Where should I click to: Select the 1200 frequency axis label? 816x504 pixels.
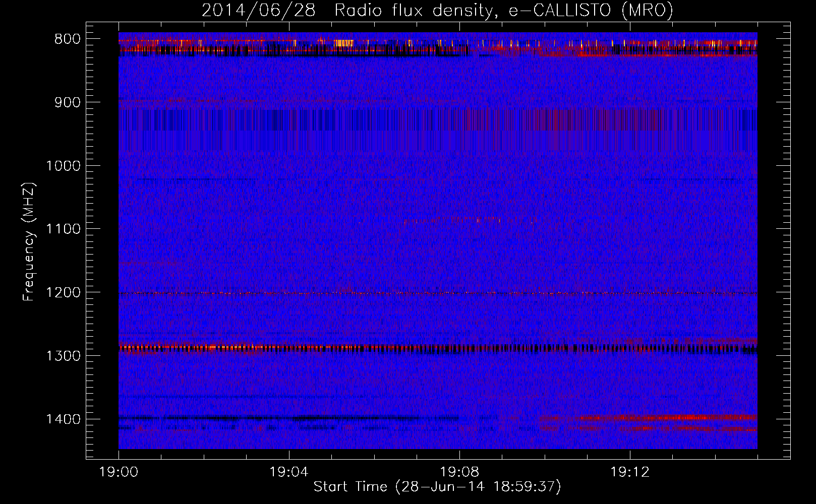coord(63,293)
